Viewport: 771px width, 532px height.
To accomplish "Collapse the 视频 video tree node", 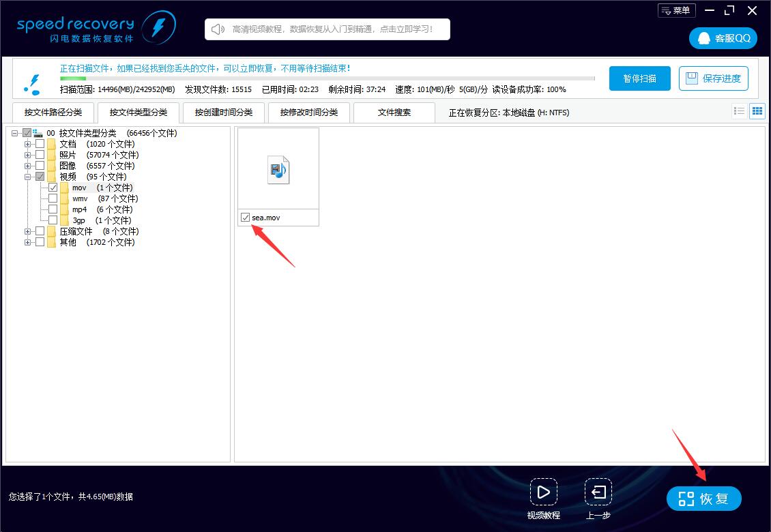I will click(x=27, y=176).
